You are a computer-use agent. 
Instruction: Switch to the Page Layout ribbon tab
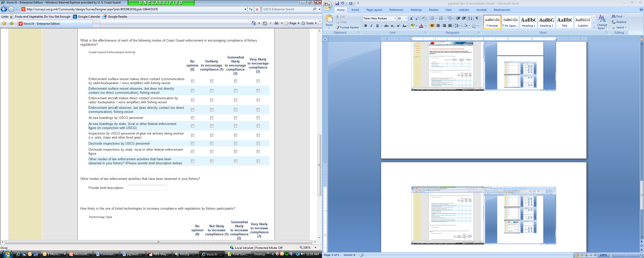coord(374,10)
